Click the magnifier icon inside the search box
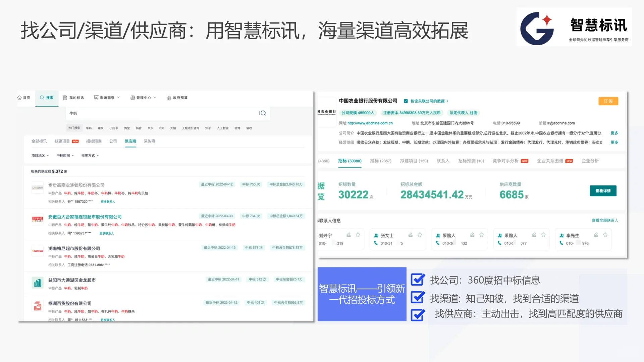Image resolution: width=644 pixels, height=362 pixels. [264, 113]
